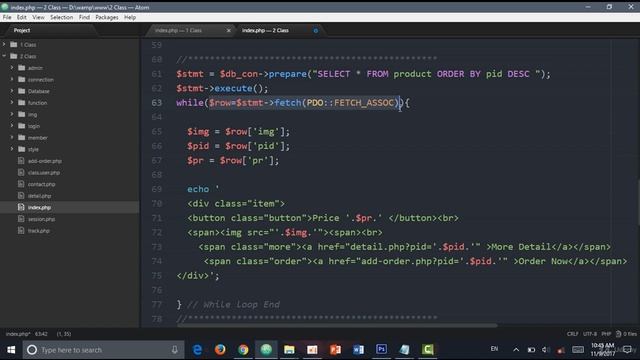The height and width of the screenshot is (360, 640).
Task: Expand the Database folder
Action: click(x=12, y=91)
